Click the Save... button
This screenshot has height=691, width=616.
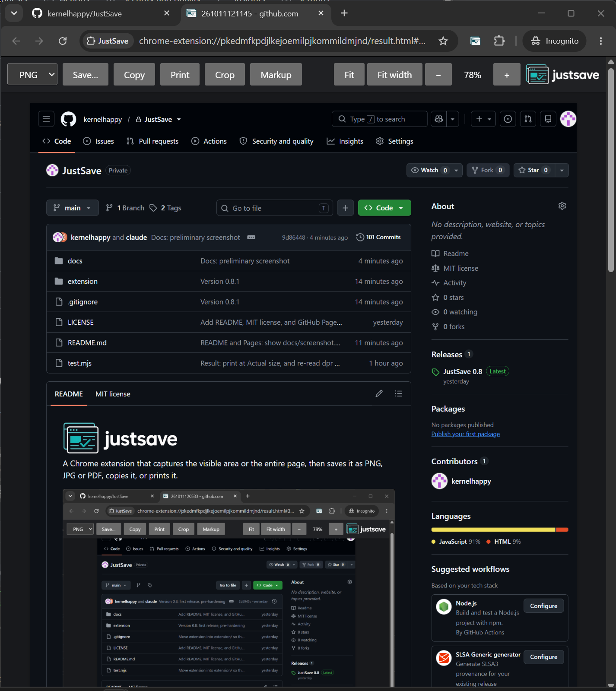(x=86, y=74)
